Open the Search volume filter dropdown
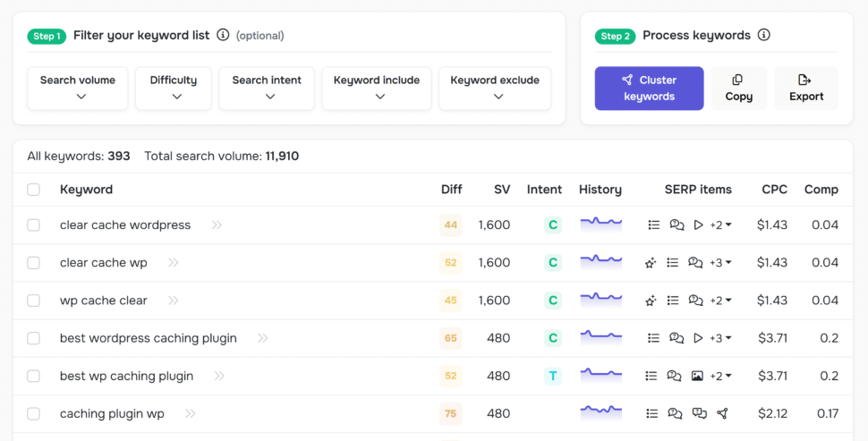Image resolution: width=868 pixels, height=441 pixels. (x=78, y=89)
